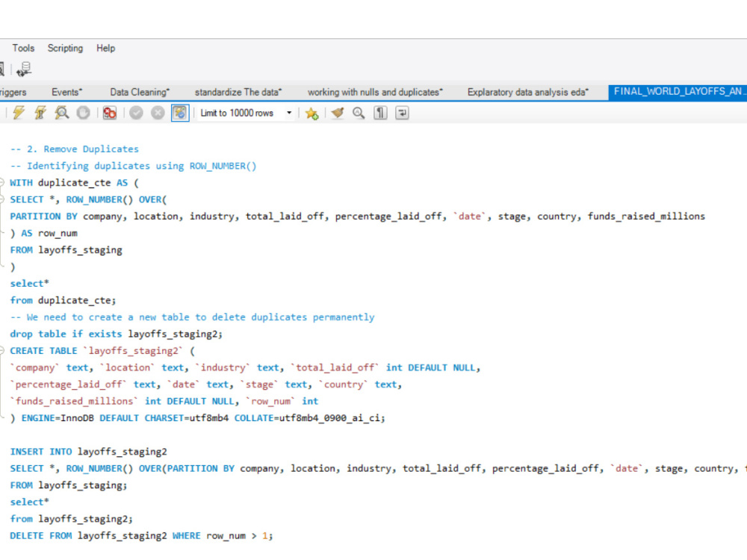Click 'FROM layoffs_staging' inside the CTE

pos(66,250)
